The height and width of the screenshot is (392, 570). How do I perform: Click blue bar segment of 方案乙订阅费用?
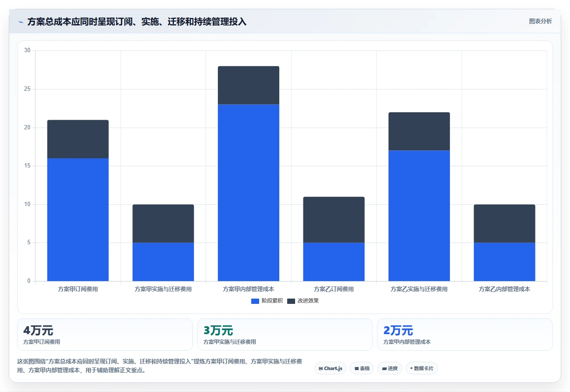click(x=334, y=262)
